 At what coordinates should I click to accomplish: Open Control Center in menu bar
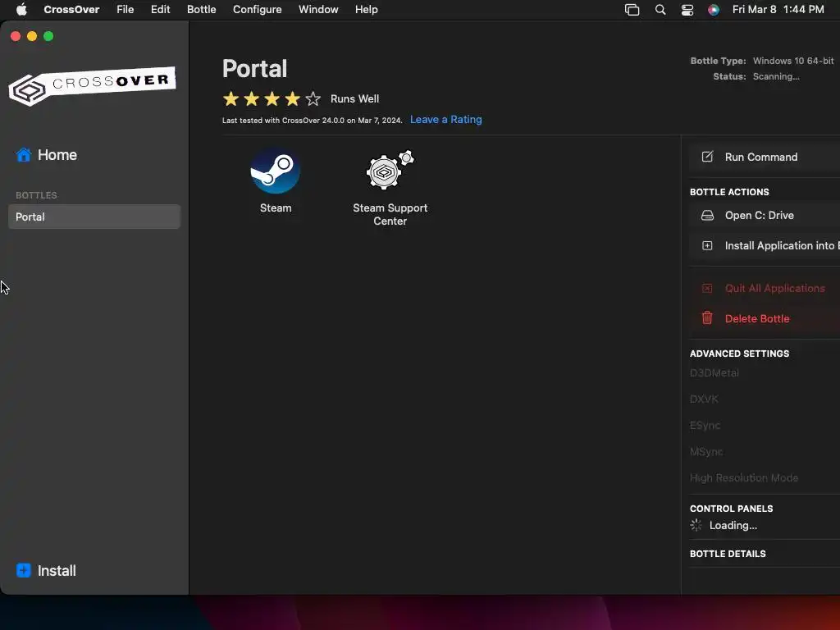687,10
